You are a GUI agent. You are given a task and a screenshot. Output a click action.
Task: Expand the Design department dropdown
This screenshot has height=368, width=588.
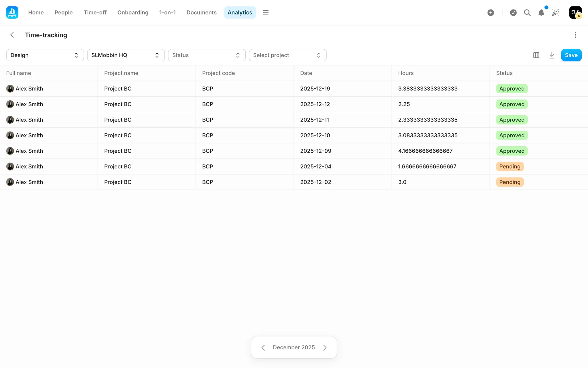pos(45,55)
